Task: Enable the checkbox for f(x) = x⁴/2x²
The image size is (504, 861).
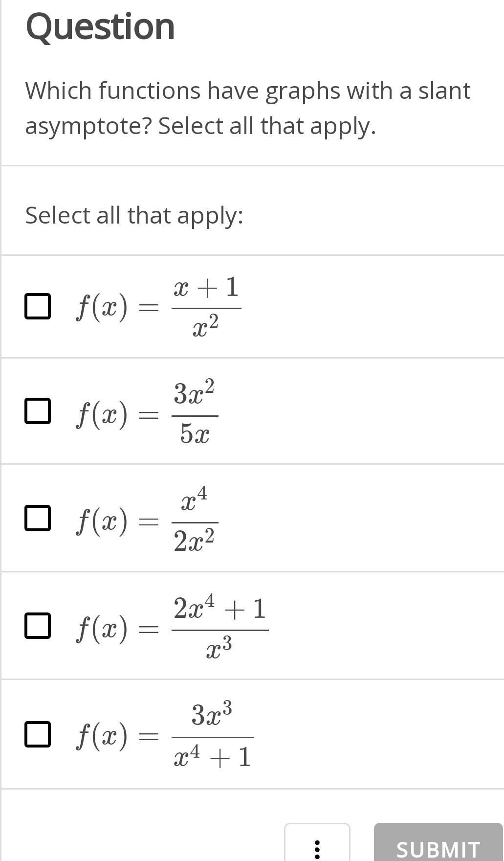Action: pos(38,517)
